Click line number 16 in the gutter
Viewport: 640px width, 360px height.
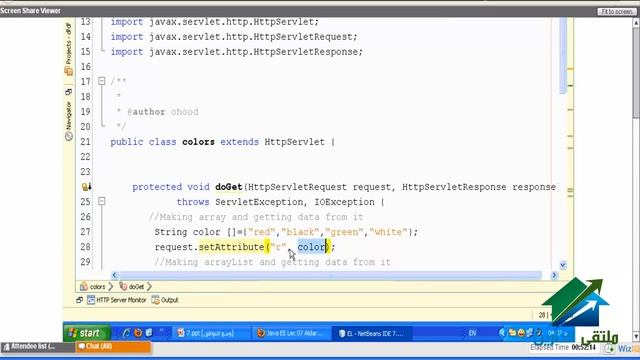tap(85, 67)
